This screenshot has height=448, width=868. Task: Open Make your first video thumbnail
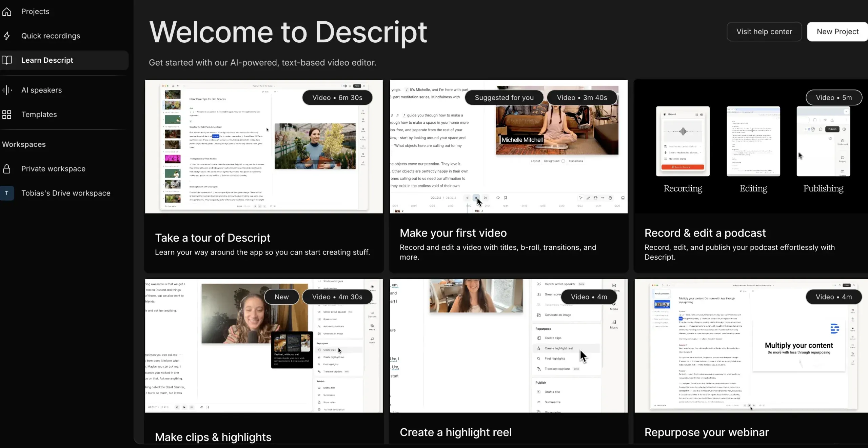point(509,146)
